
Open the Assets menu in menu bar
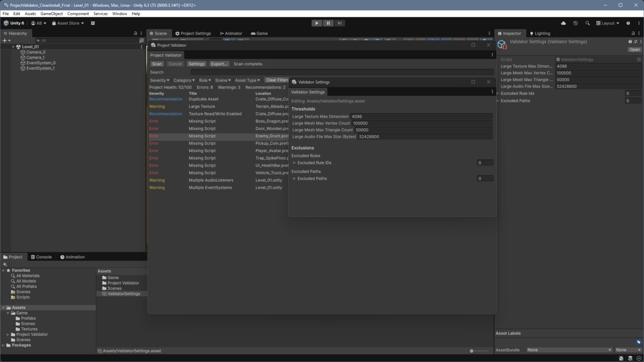(31, 13)
